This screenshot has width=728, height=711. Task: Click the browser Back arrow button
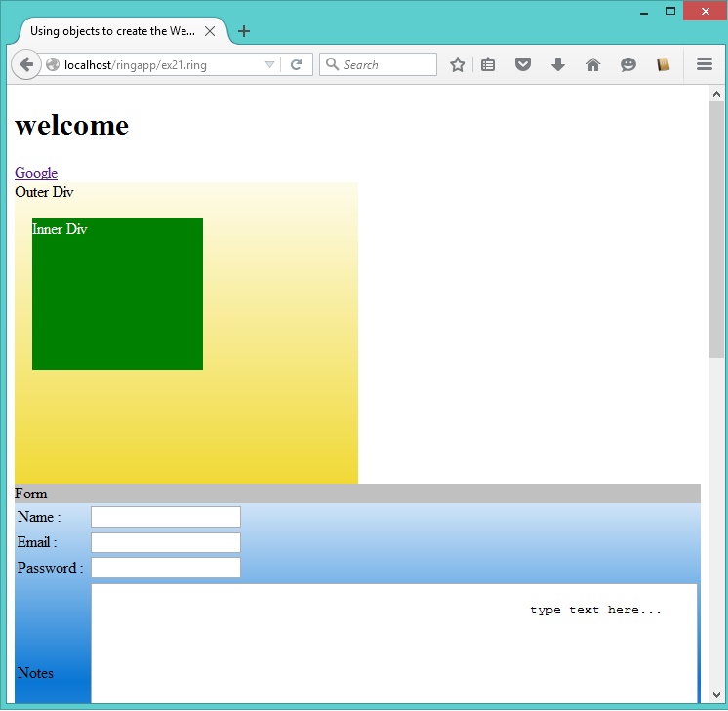[25, 65]
